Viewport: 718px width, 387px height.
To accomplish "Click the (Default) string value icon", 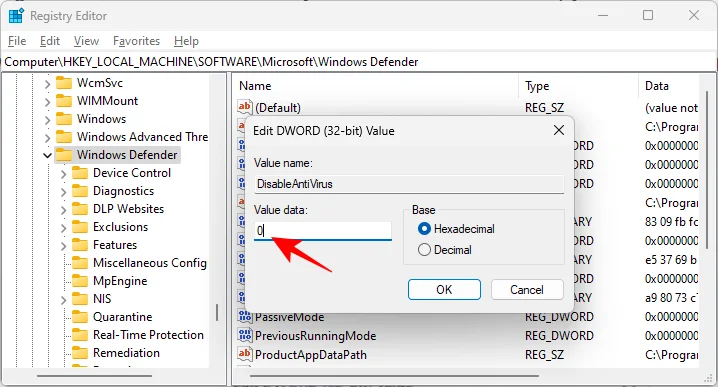I will (245, 107).
